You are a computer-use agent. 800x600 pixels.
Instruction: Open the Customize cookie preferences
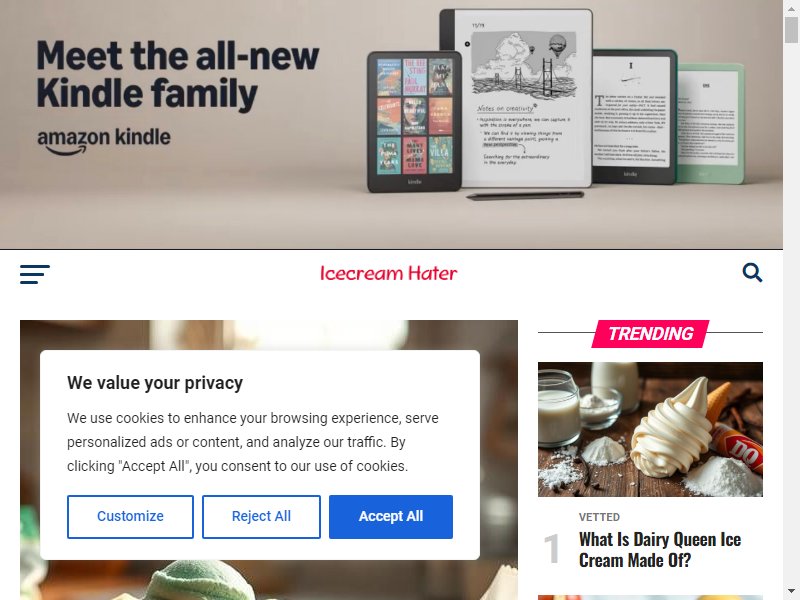[130, 516]
